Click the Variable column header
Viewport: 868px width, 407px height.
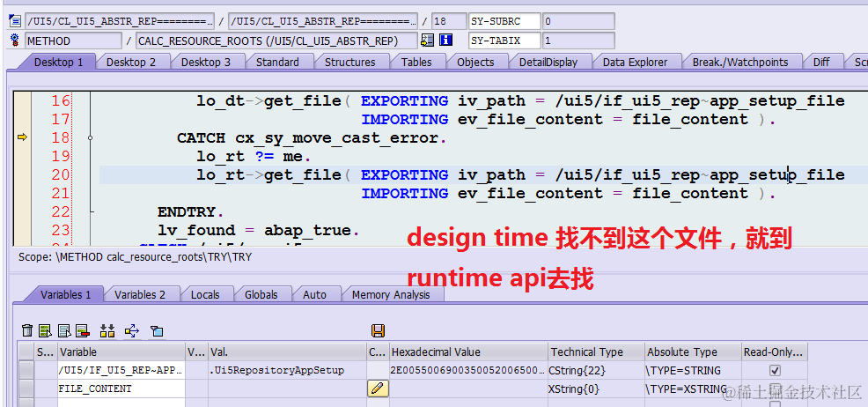121,351
